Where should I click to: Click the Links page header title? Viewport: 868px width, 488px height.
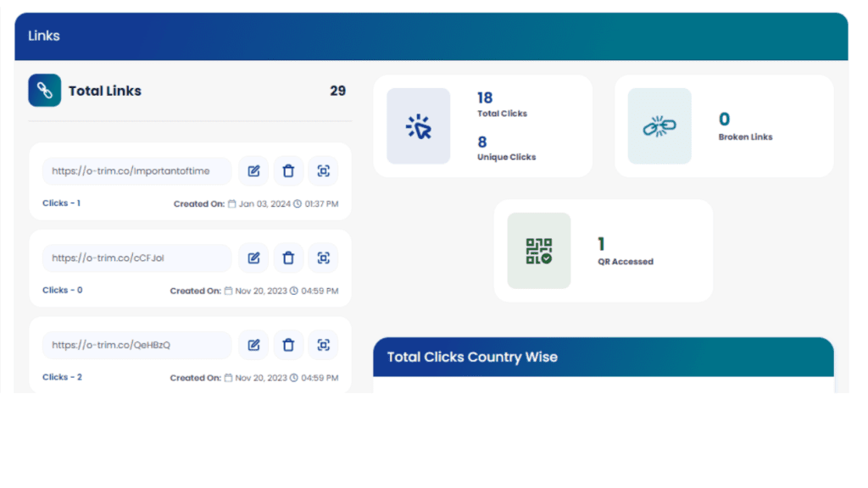[44, 36]
